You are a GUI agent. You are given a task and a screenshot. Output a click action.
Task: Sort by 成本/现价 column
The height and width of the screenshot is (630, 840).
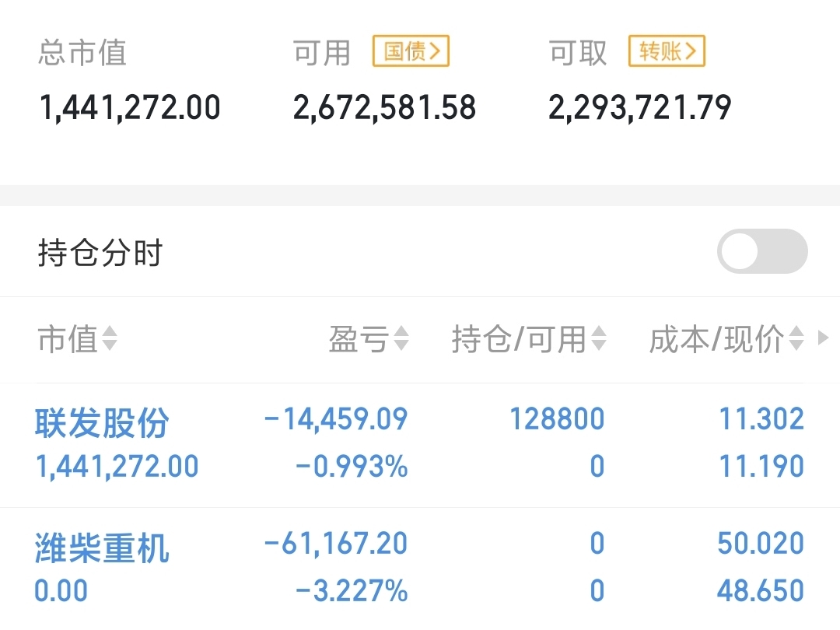pyautogui.click(x=727, y=338)
